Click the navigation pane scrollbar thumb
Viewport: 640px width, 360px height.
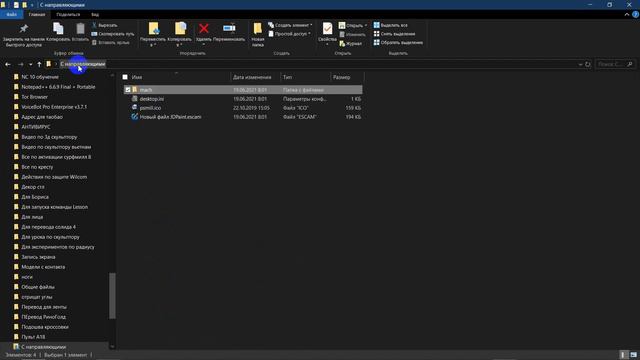coord(112,296)
